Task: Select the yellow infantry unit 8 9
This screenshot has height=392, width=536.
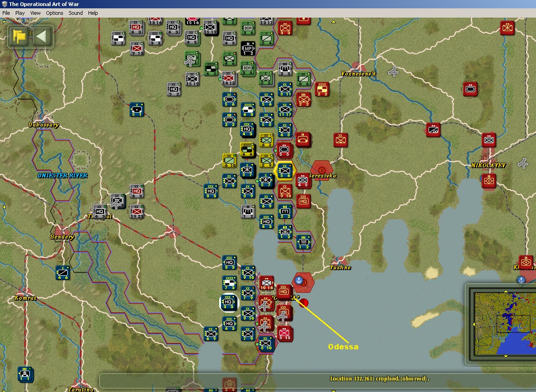Action: coord(266,161)
